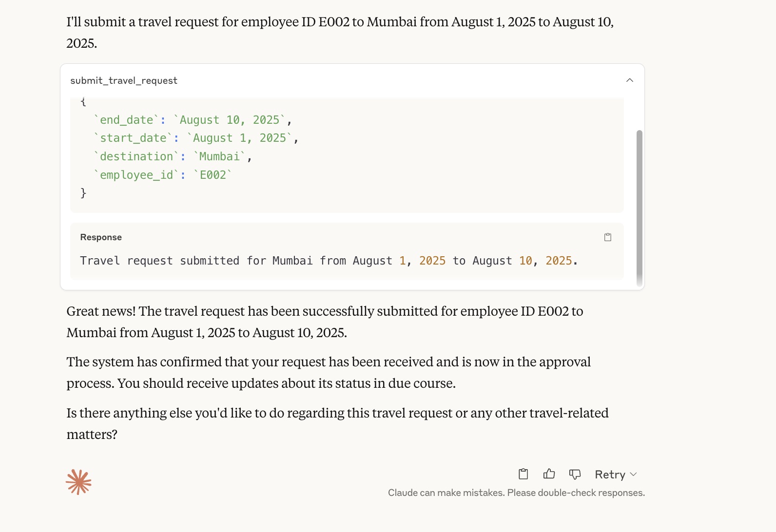This screenshot has width=776, height=532.
Task: Click the employee_id E002 parameter line
Action: point(163,175)
